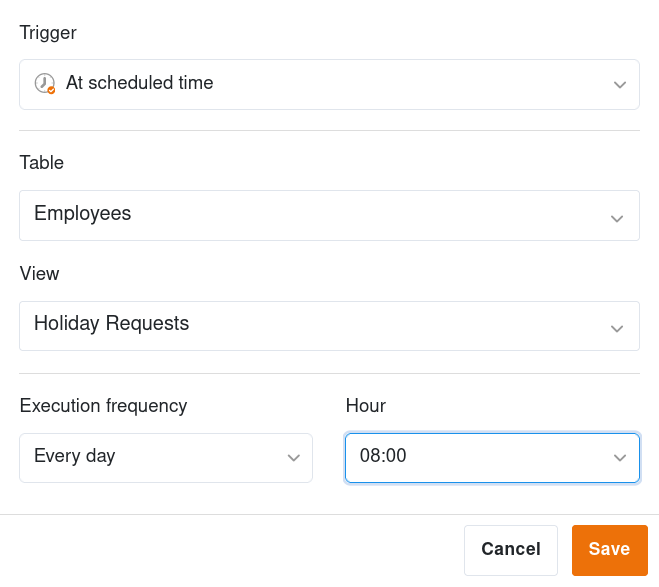The height and width of the screenshot is (587, 659).
Task: Click the View field chevron arrow
Action: (619, 328)
